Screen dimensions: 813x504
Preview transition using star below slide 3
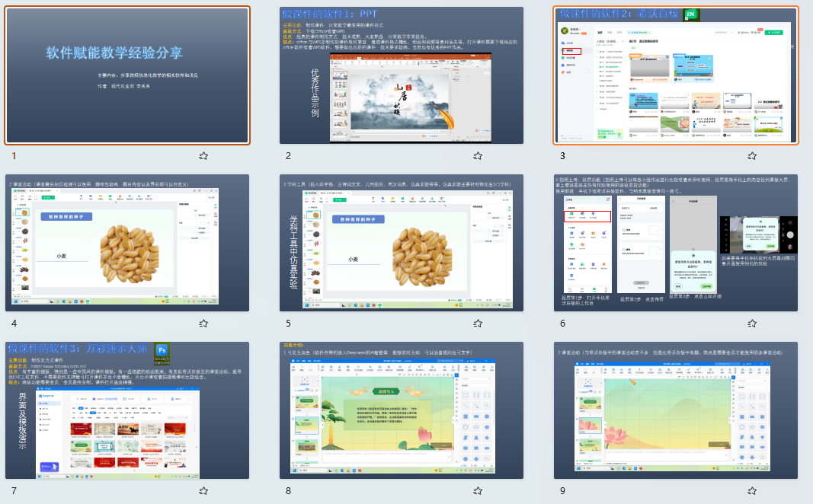click(x=752, y=156)
